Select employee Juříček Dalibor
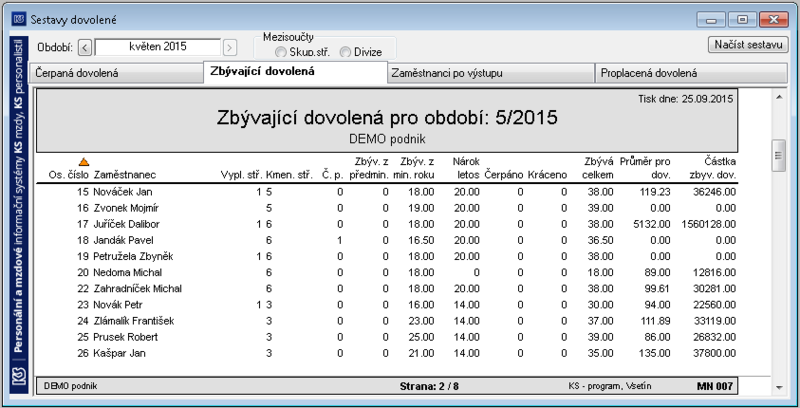Viewport: 800px width, 408px height. tap(127, 224)
